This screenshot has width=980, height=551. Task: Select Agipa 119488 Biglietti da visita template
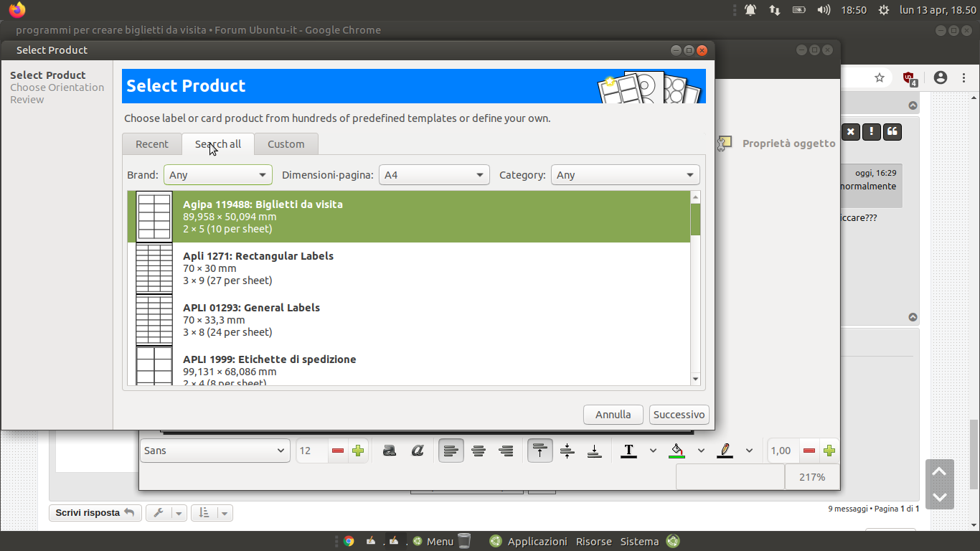409,217
